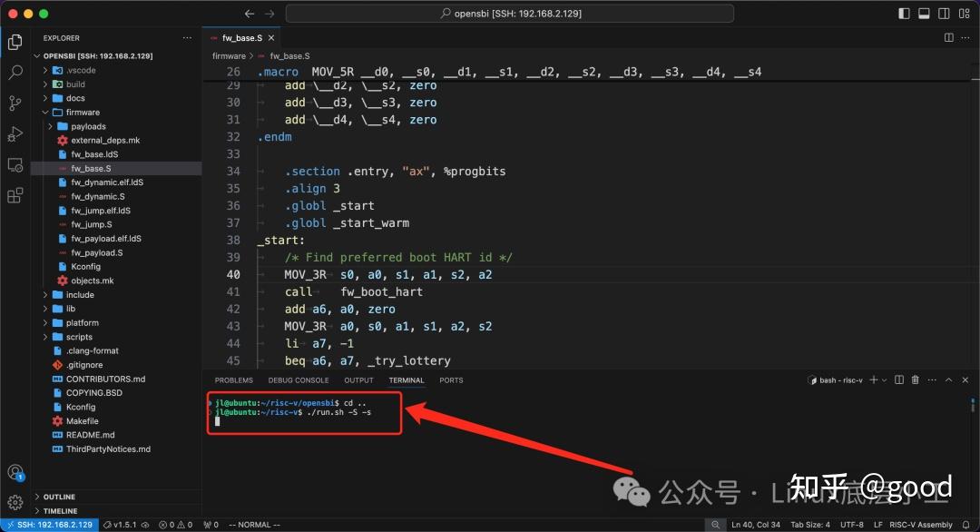Split the terminal pane
Screen dimensions: 980x532
point(897,379)
